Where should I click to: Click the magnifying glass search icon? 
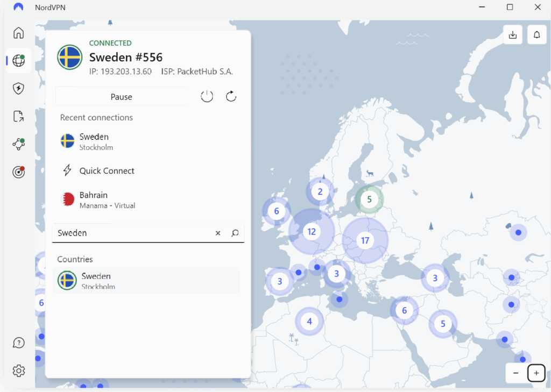pyautogui.click(x=235, y=233)
